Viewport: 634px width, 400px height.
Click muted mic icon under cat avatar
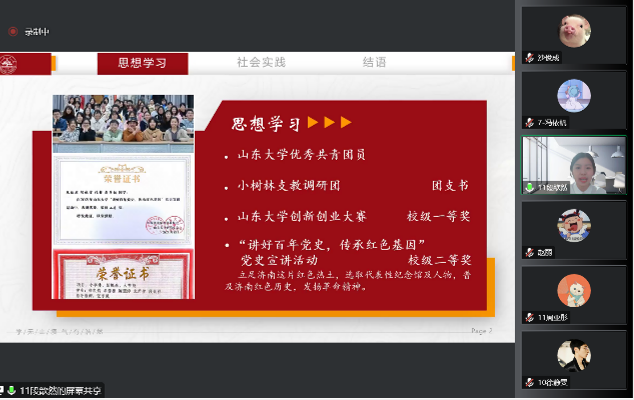click(x=530, y=317)
